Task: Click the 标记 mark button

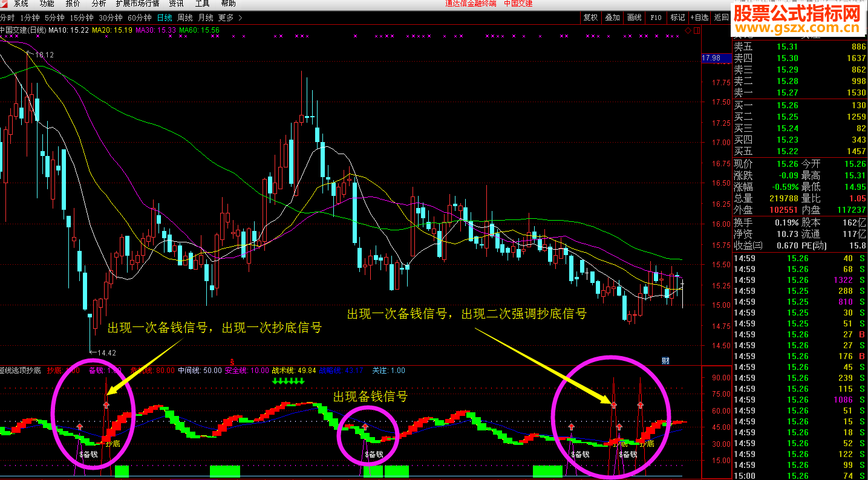Action: coord(677,18)
